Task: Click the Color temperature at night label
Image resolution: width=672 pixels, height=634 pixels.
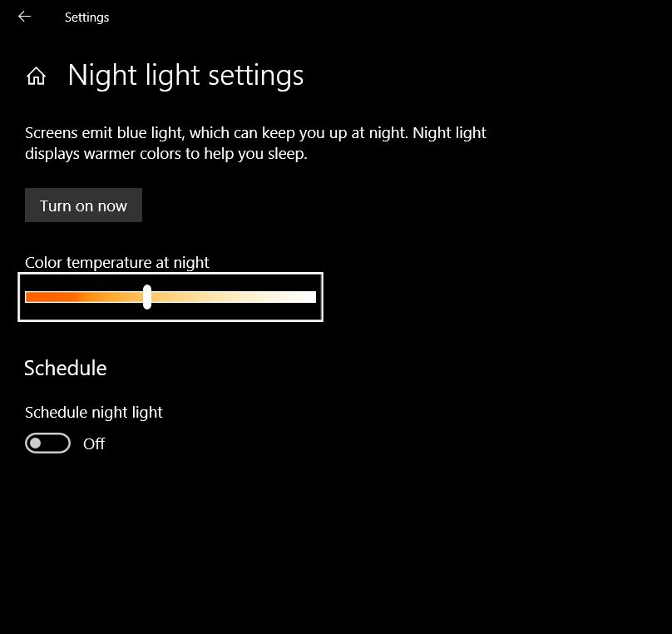Action: (117, 262)
